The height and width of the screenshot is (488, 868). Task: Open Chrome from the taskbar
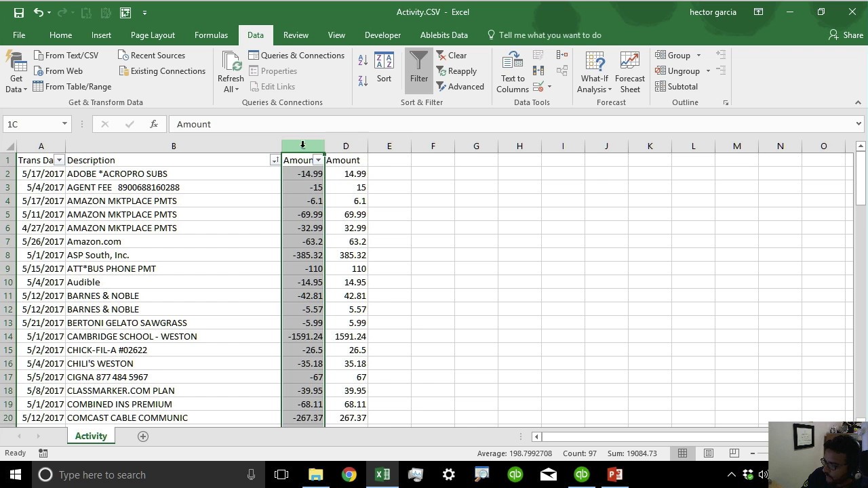[x=349, y=474]
